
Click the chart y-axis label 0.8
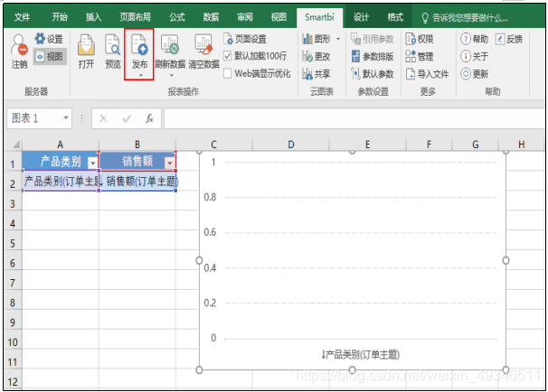pyautogui.click(x=210, y=197)
